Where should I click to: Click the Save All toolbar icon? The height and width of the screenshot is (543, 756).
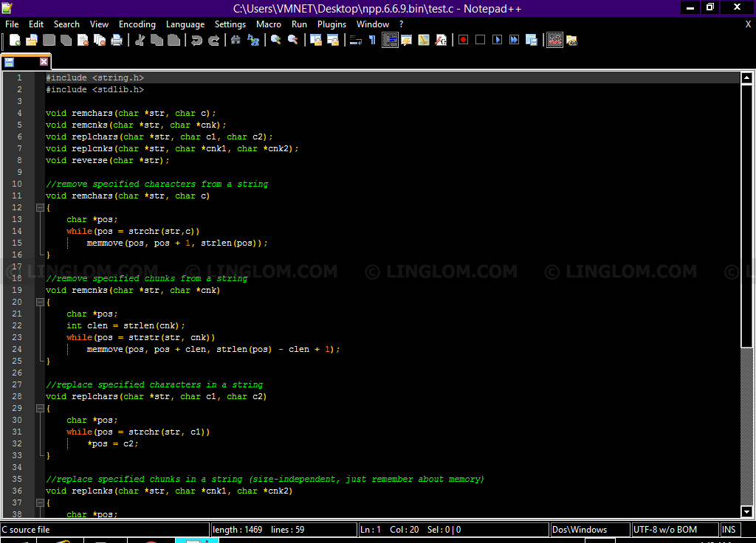(66, 41)
